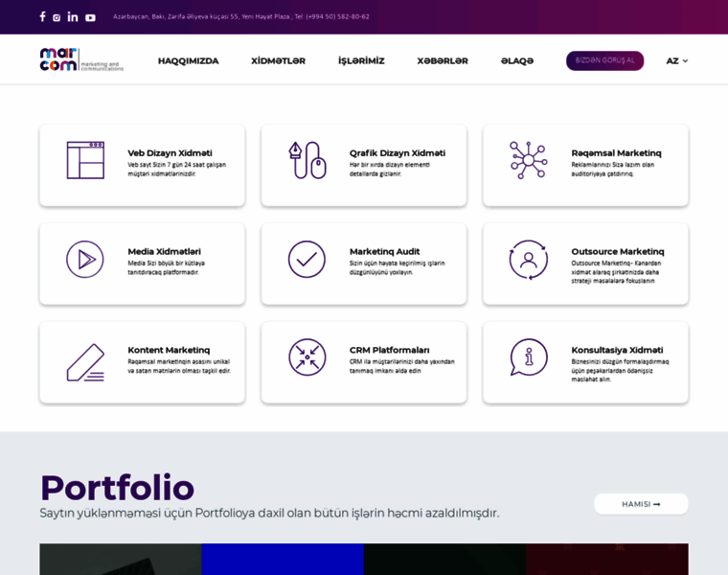Click the 'Saytın yüklənməməsi üçün' portfolio subtitle
The width and height of the screenshot is (728, 575).
[x=269, y=514]
